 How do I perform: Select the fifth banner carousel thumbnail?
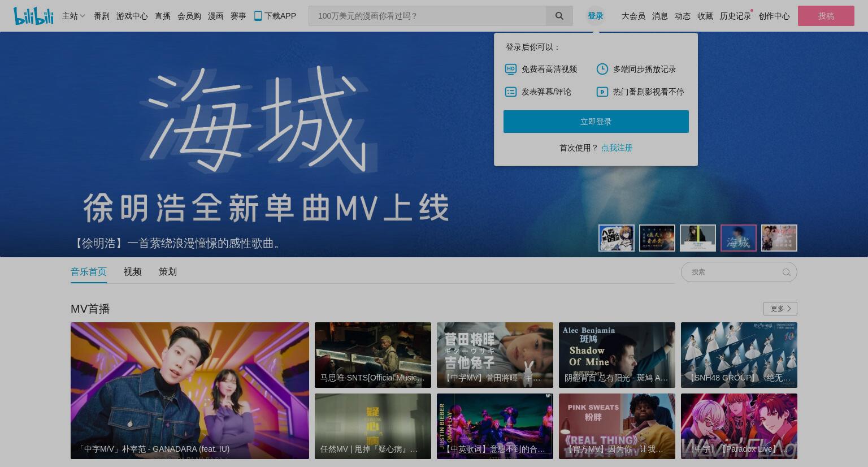pyautogui.click(x=779, y=238)
